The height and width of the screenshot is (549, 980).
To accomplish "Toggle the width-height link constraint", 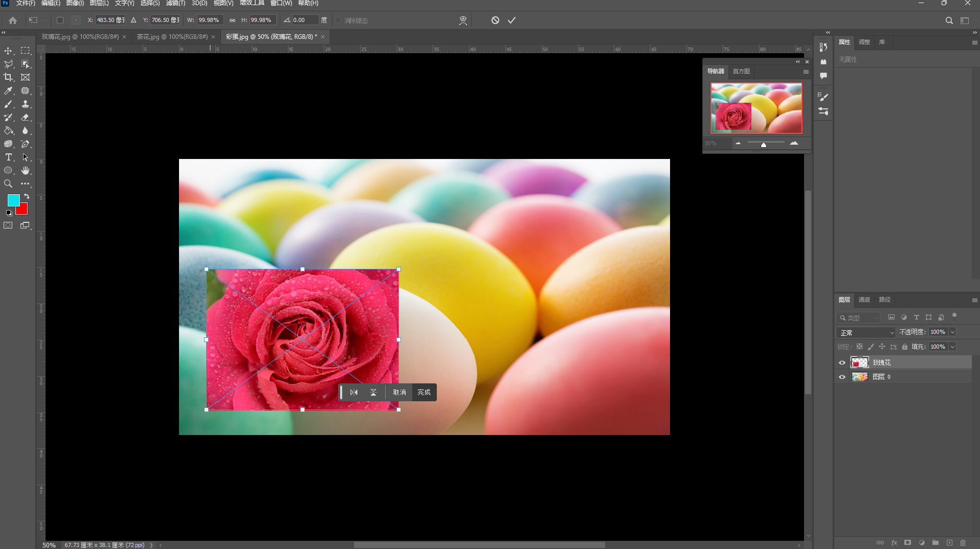I will [x=232, y=20].
